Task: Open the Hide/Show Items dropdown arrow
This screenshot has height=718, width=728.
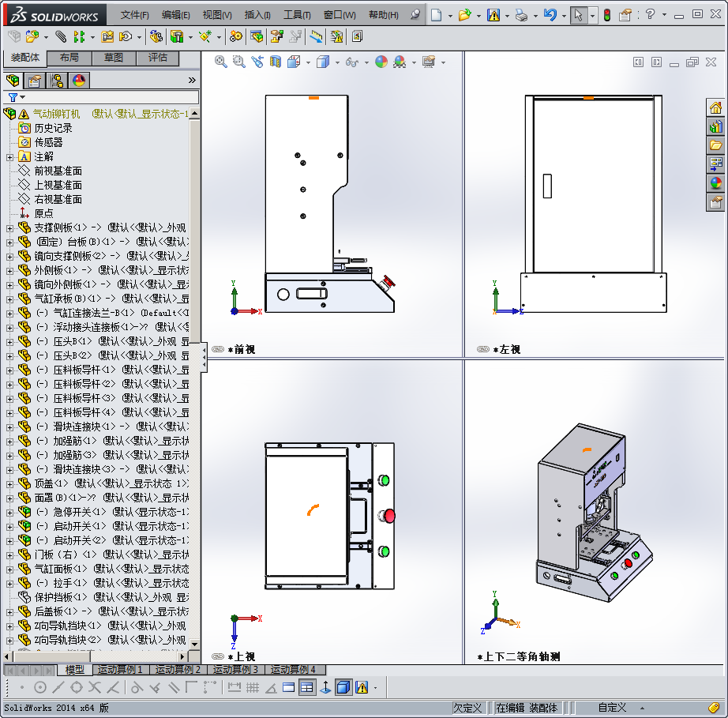Action: pyautogui.click(x=366, y=62)
